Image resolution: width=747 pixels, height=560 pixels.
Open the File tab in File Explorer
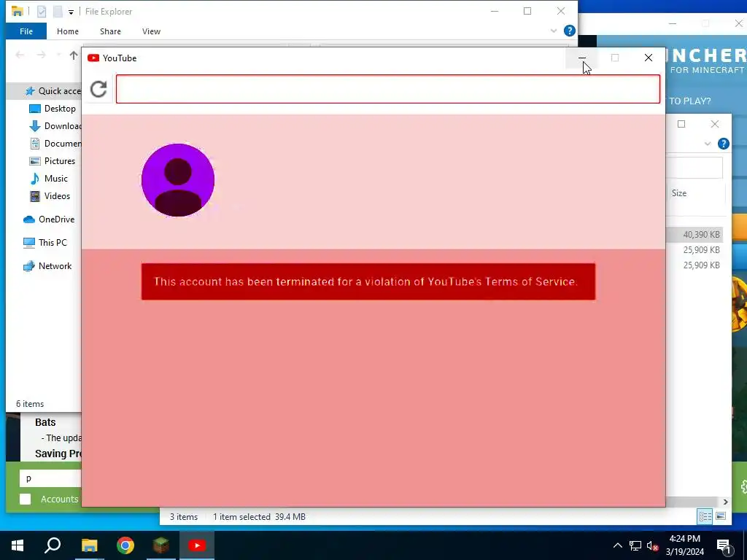[26, 31]
